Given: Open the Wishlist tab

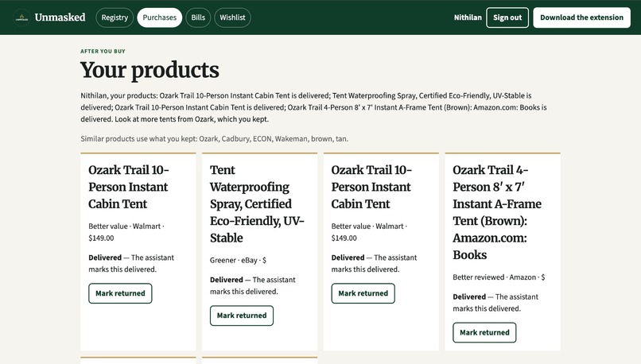Looking at the screenshot, I should click(232, 17).
